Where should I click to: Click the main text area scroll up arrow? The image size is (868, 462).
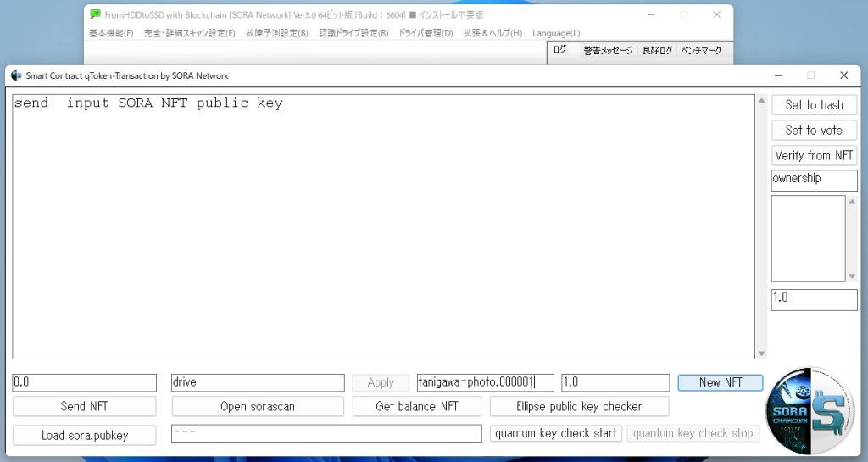pos(762,101)
